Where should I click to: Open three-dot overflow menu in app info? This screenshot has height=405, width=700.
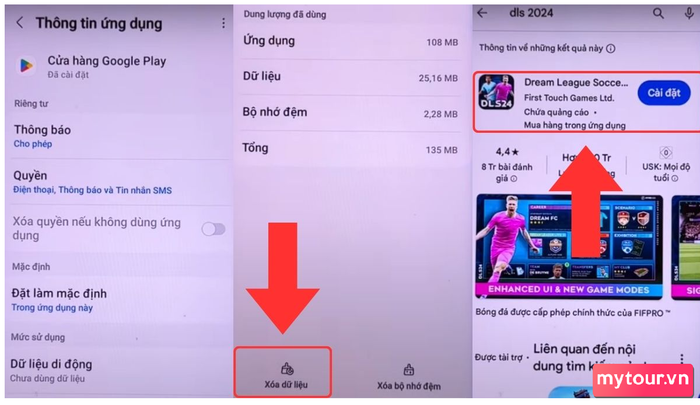pyautogui.click(x=223, y=23)
